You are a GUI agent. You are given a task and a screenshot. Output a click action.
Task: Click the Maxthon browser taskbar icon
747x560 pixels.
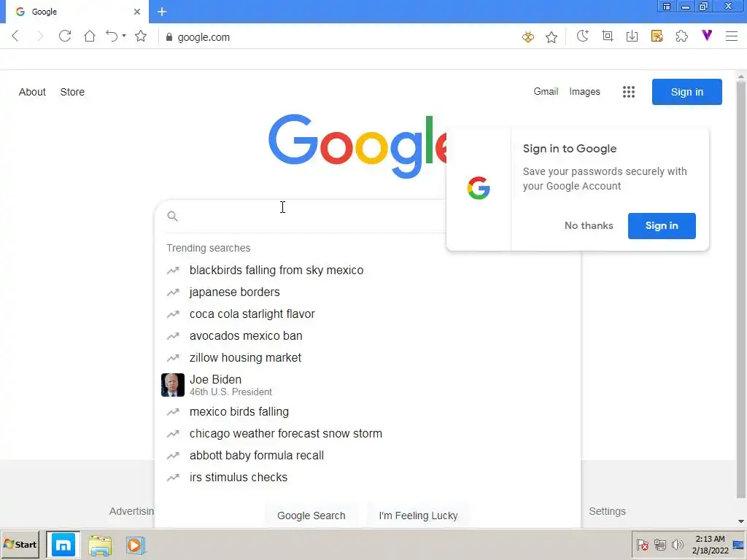coord(63,545)
